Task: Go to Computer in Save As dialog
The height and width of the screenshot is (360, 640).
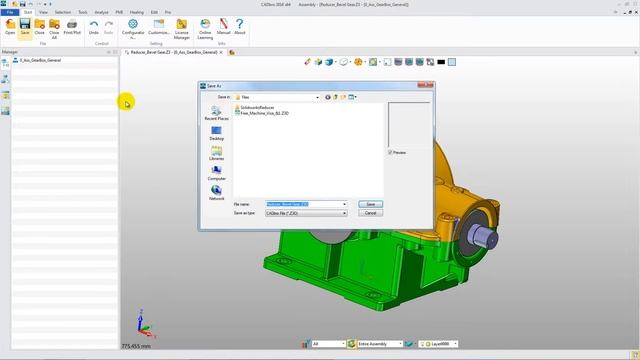Action: 216,173
